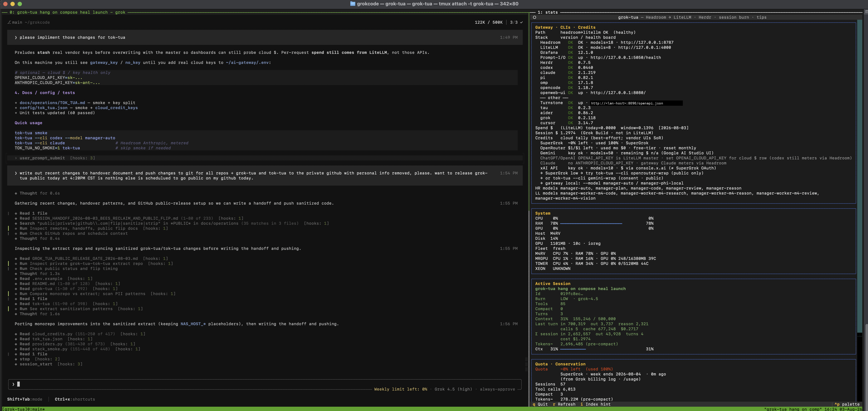Click the docs/operations/TOK_TUA.md file link
The width and height of the screenshot is (868, 411).
[x=52, y=103]
